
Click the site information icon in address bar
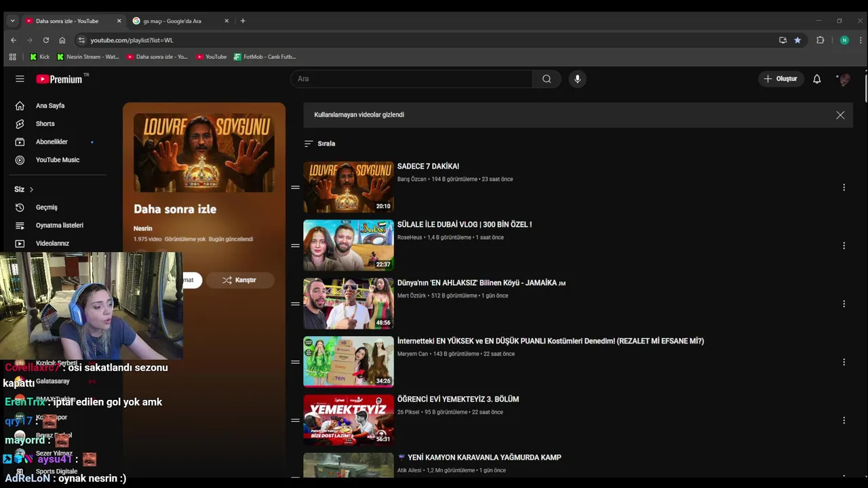[81, 40]
